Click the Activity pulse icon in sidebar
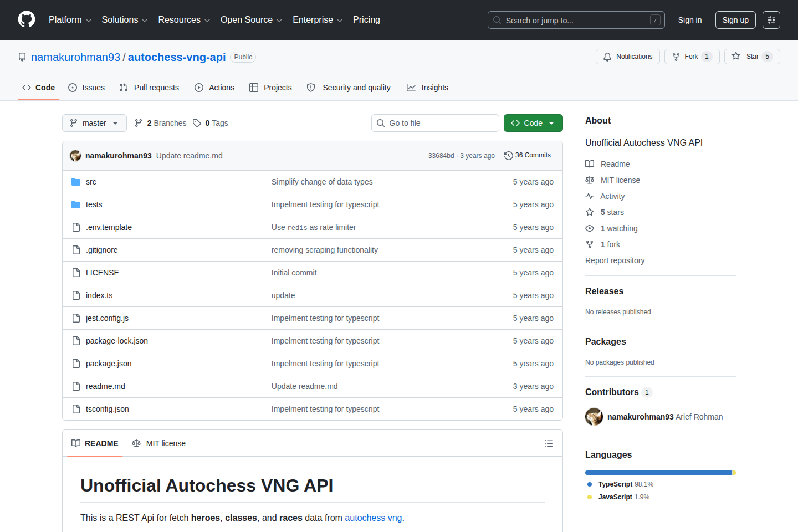798x532 pixels. [x=590, y=196]
